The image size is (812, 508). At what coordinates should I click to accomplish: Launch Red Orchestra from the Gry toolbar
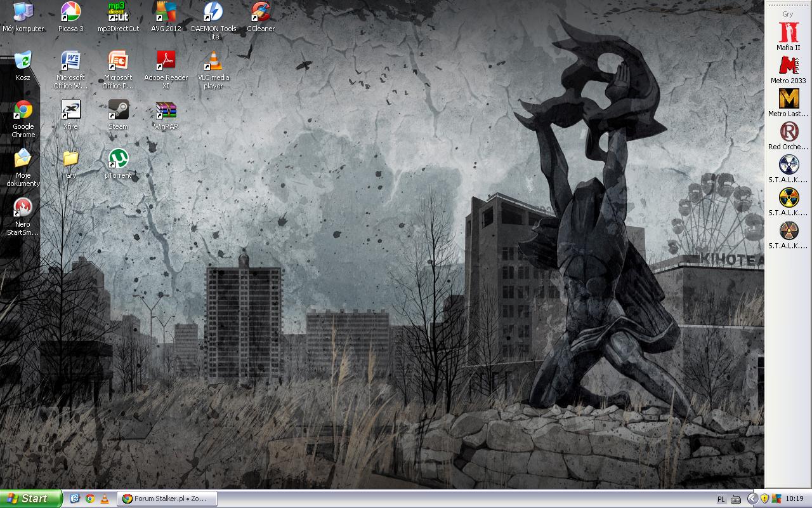[x=789, y=135]
